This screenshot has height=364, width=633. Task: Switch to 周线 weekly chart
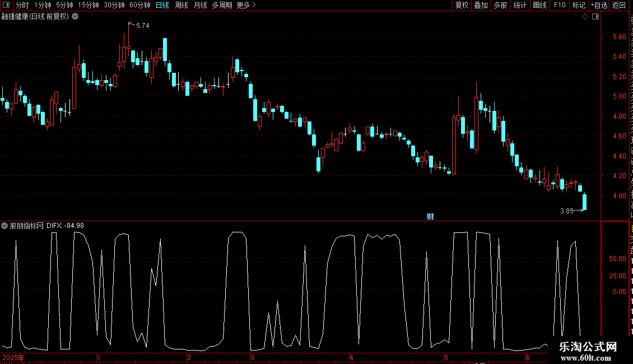(x=181, y=5)
